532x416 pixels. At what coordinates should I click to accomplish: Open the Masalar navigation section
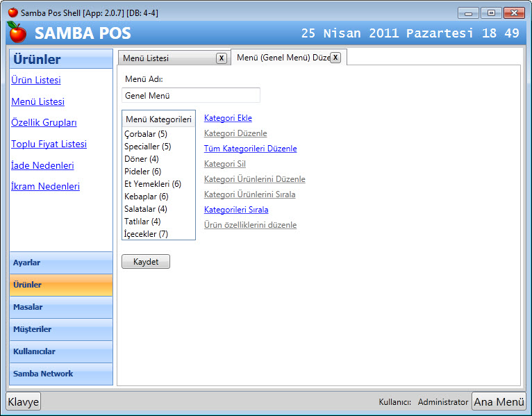60,308
